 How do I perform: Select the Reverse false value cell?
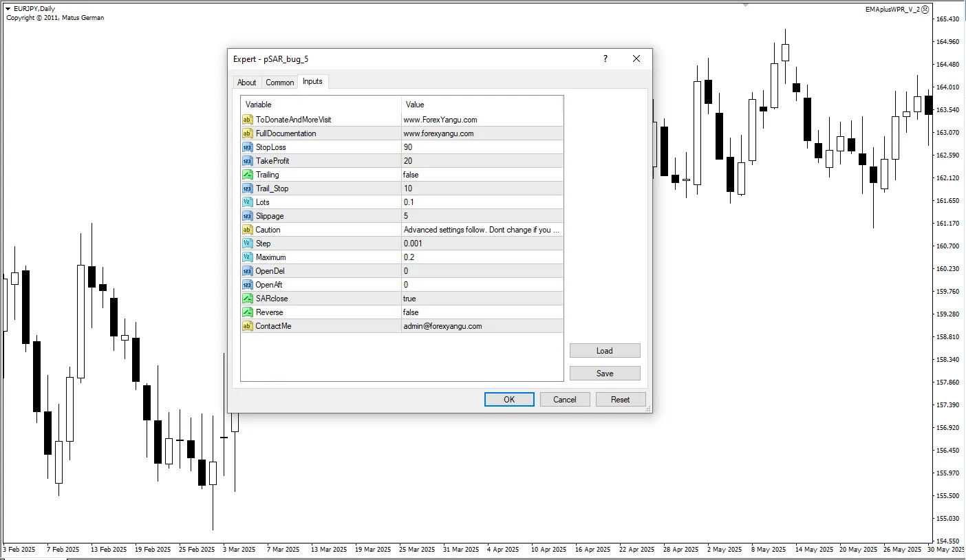[482, 312]
